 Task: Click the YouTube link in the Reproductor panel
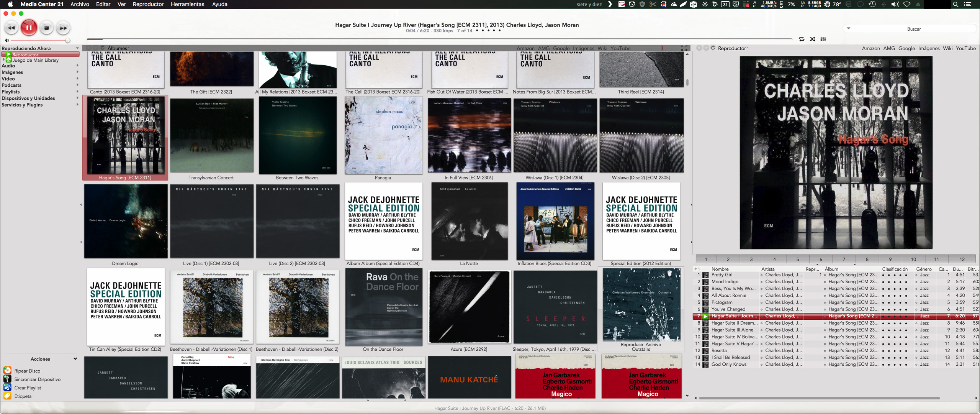tap(965, 48)
